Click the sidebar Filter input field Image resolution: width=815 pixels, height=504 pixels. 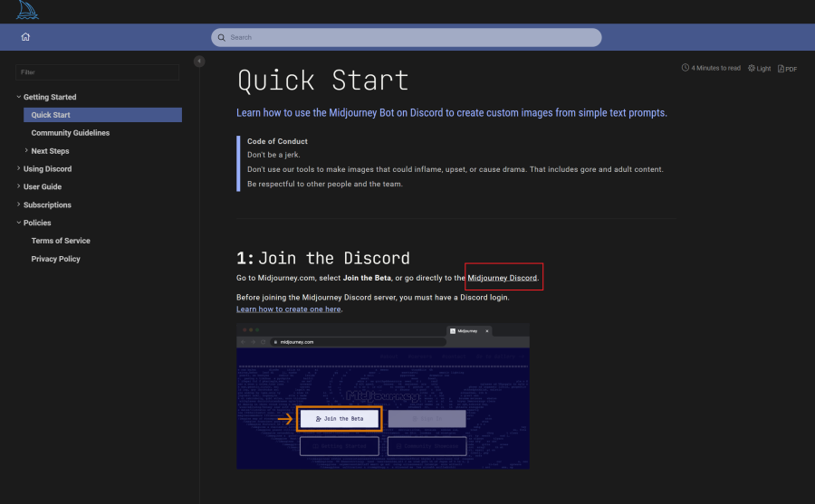[x=98, y=71]
